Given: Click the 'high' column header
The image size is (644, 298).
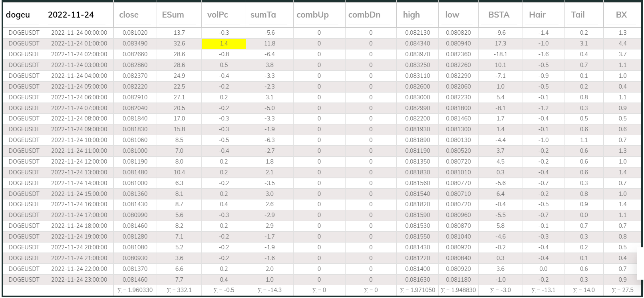Looking at the screenshot, I should [x=417, y=15].
